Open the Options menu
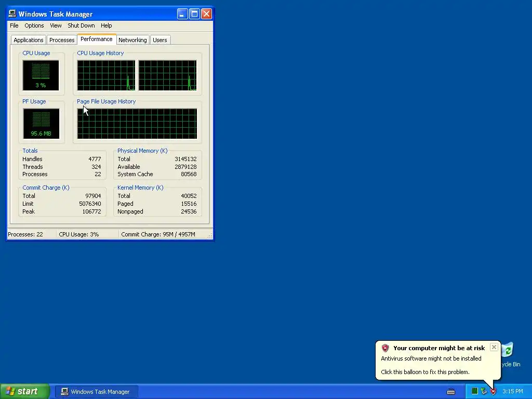Screen dimensions: 532x399 [34, 25]
